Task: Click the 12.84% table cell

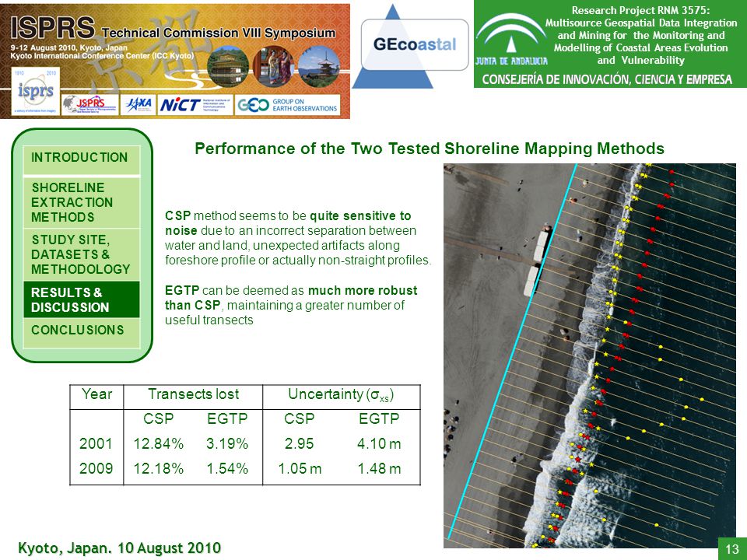Action: tap(158, 444)
